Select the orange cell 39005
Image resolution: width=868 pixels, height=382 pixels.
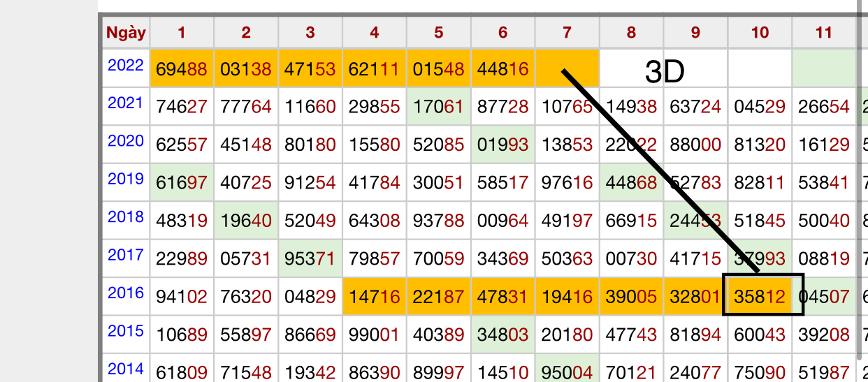tap(632, 296)
